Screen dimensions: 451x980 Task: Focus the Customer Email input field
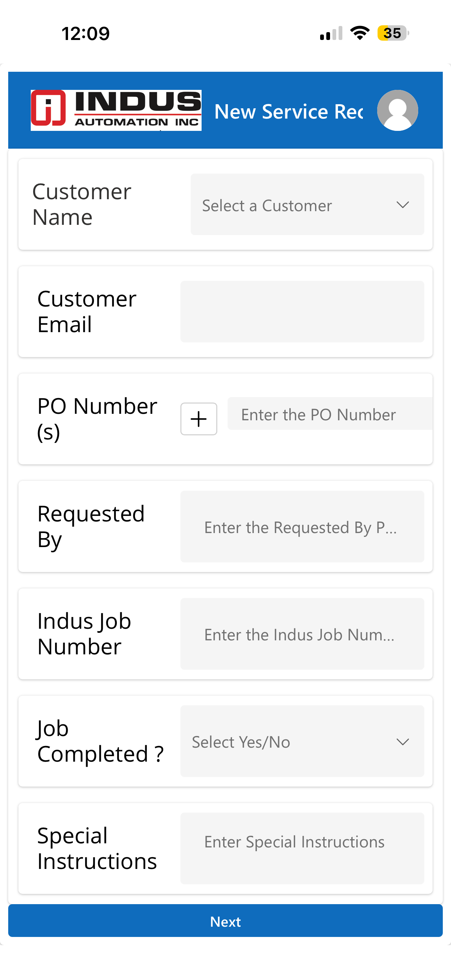pos(302,312)
